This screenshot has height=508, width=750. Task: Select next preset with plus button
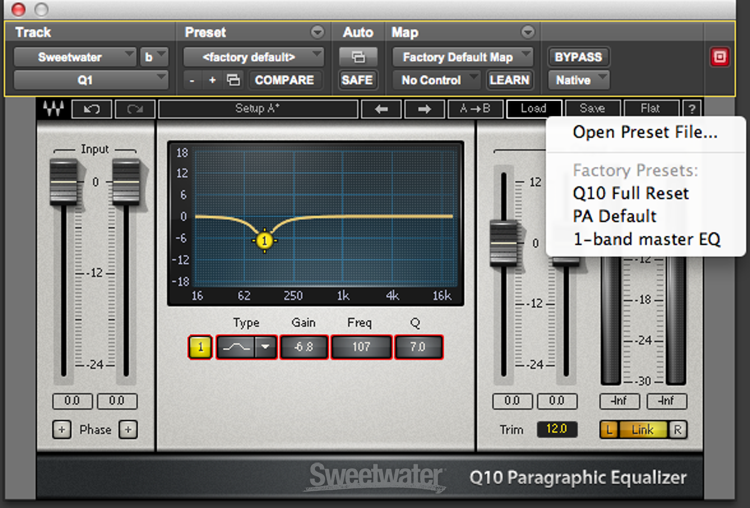(212, 80)
